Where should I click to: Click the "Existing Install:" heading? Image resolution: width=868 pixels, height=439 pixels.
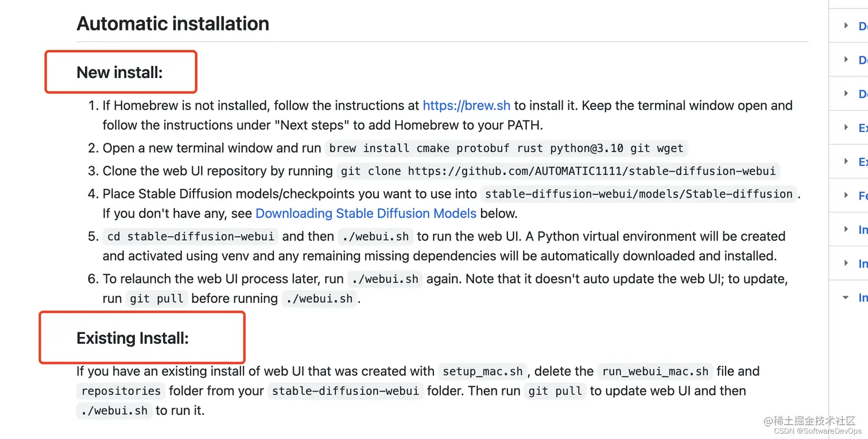pyautogui.click(x=133, y=338)
